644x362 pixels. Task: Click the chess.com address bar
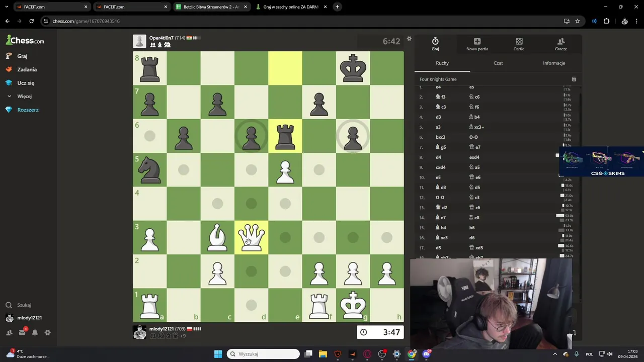pyautogui.click(x=302, y=21)
